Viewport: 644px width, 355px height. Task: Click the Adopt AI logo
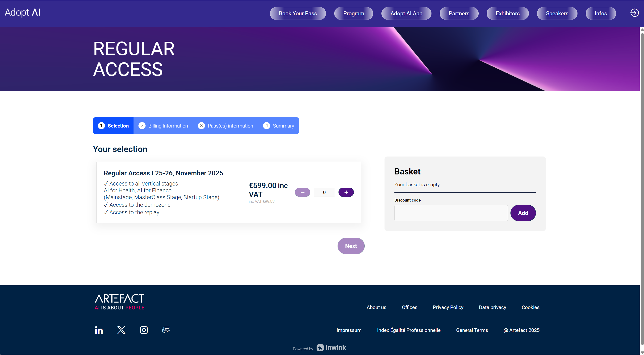22,12
